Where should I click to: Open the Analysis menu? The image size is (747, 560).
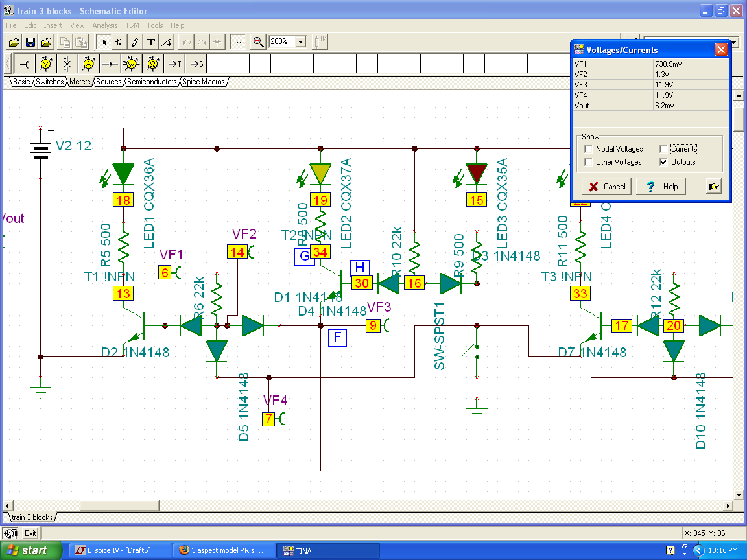(x=105, y=25)
